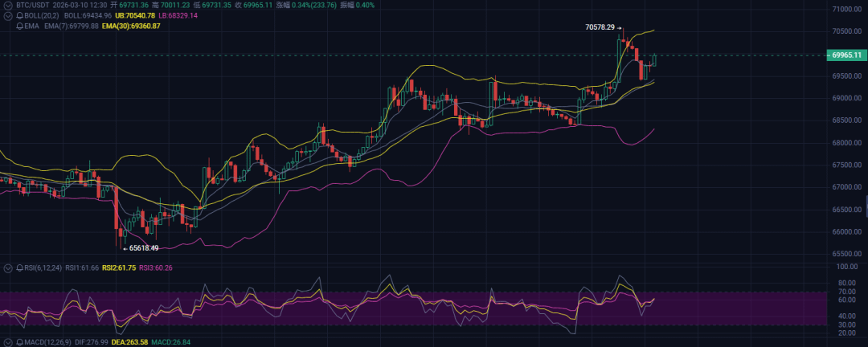
Task: Click the 71000.00 price axis label
Action: 847,10
